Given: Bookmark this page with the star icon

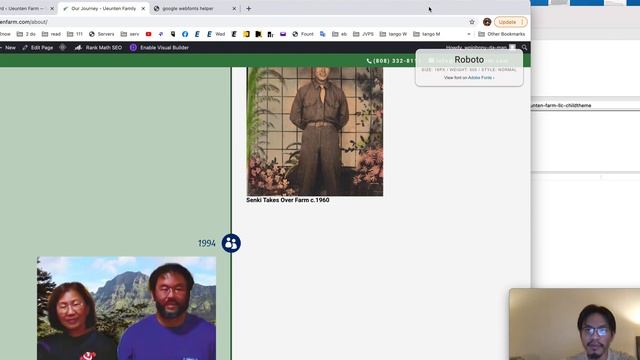Looking at the screenshot, I should tap(472, 22).
